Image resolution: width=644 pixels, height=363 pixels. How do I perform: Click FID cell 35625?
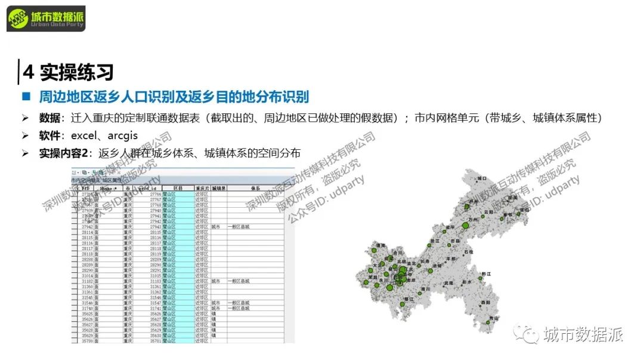point(86,313)
